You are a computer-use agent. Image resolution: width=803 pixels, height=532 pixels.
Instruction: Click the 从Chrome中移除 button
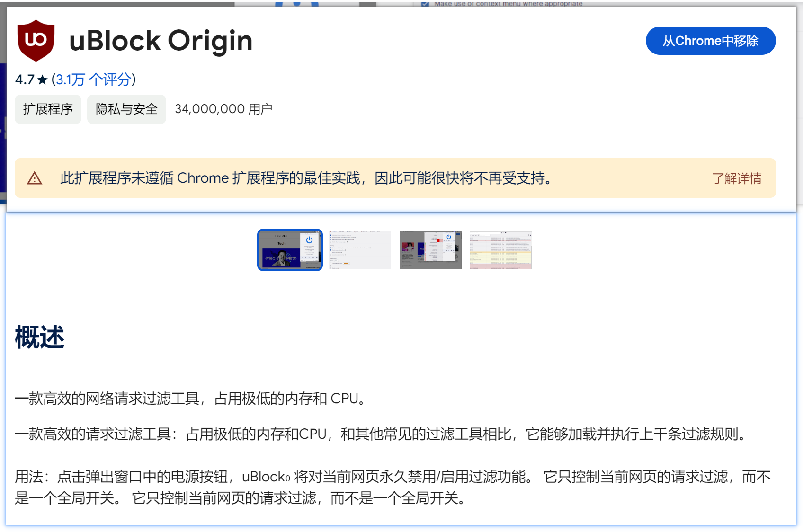710,41
